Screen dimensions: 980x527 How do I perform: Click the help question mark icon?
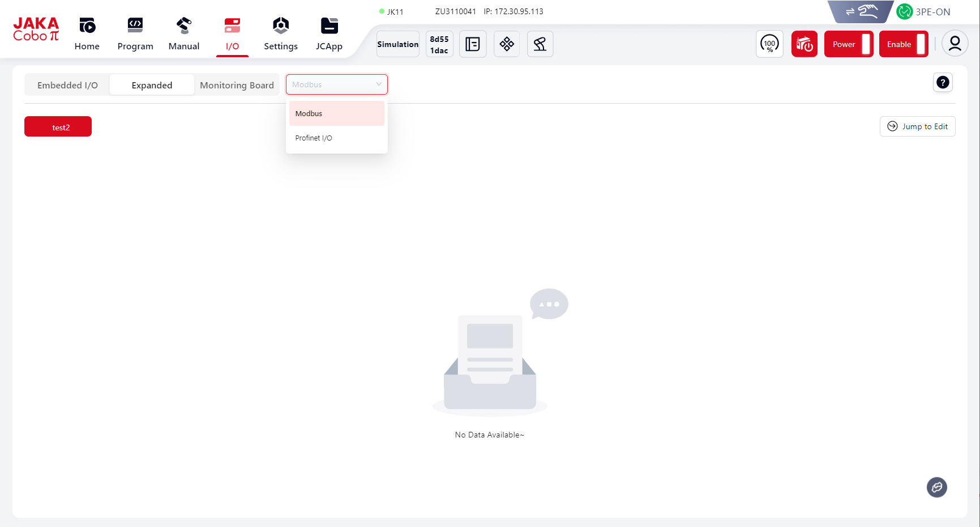point(943,83)
